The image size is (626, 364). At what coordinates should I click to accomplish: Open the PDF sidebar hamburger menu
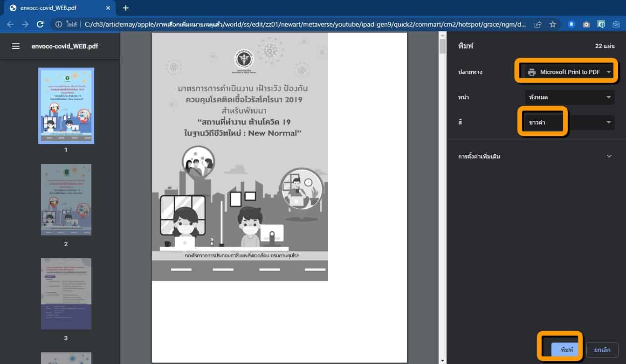coord(16,46)
